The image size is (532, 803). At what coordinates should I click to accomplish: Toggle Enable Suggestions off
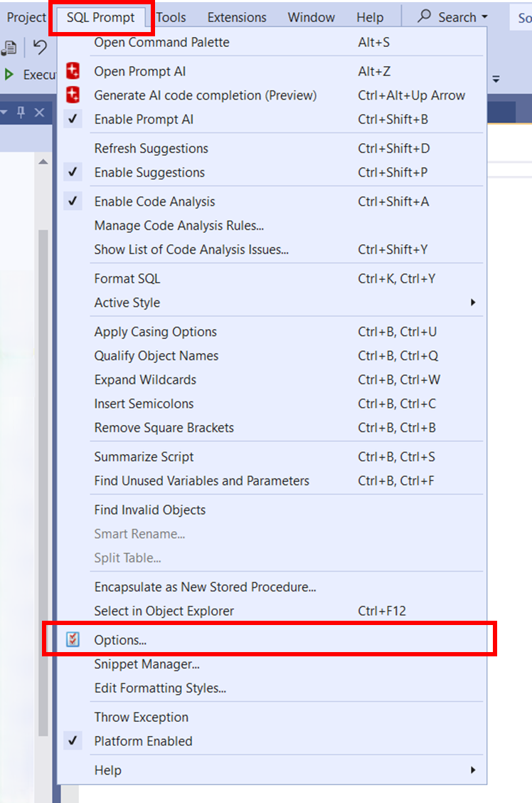coord(149,172)
